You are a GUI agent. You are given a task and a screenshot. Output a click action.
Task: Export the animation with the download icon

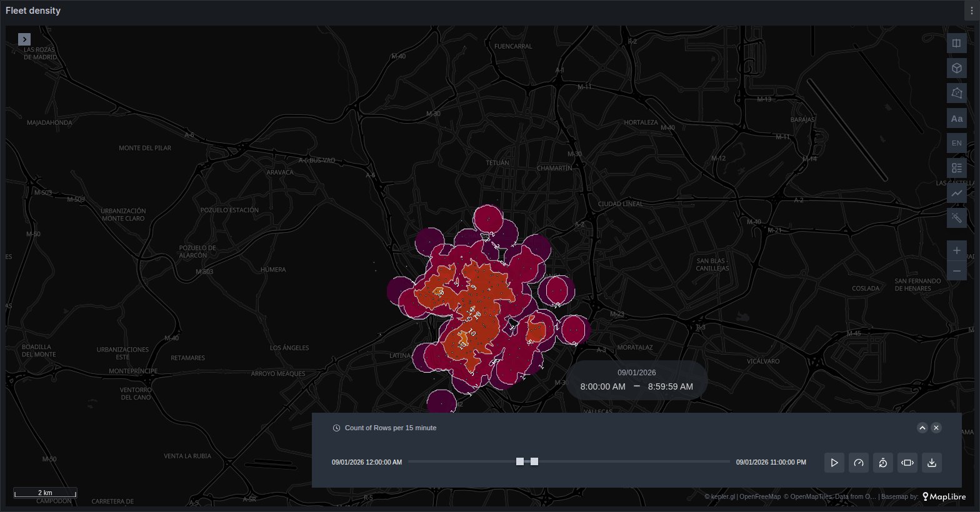931,463
